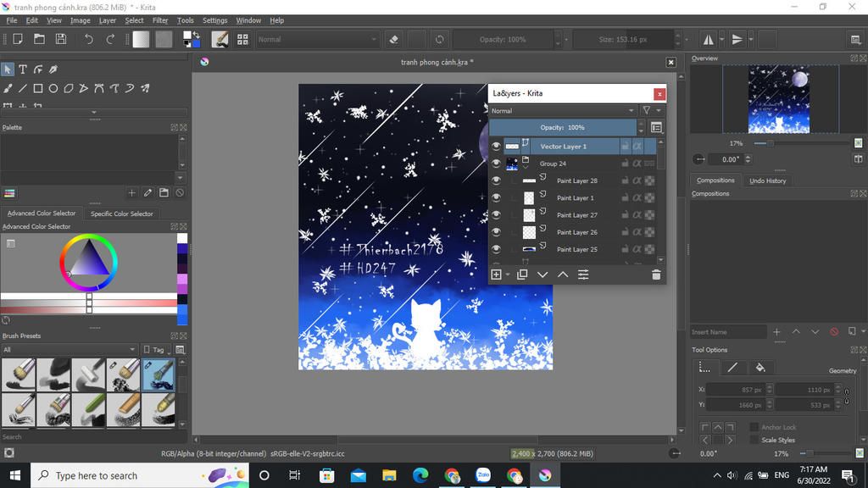Click the brush presets Tag button
Image resolution: width=868 pixels, height=488 pixels.
pos(155,350)
